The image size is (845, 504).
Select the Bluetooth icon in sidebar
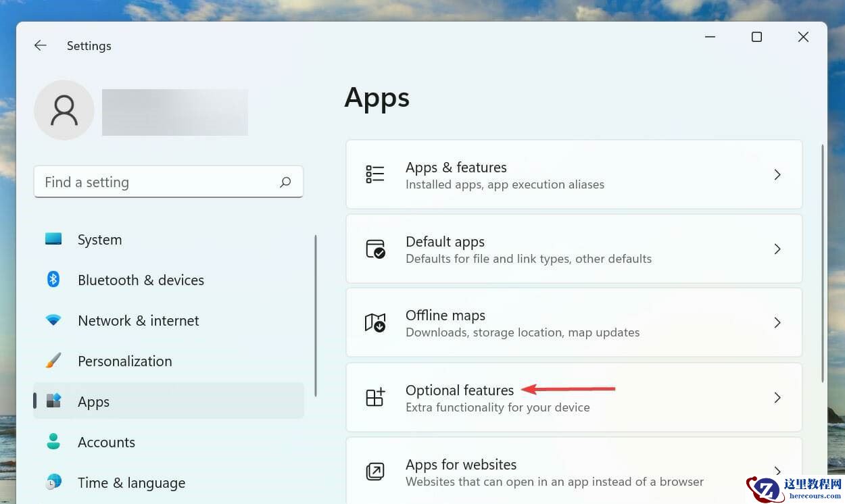(x=53, y=279)
